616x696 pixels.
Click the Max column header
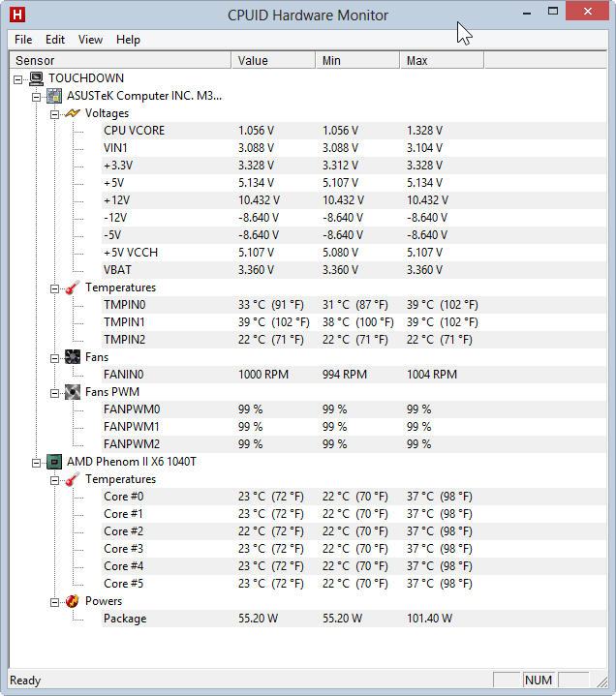click(x=442, y=60)
